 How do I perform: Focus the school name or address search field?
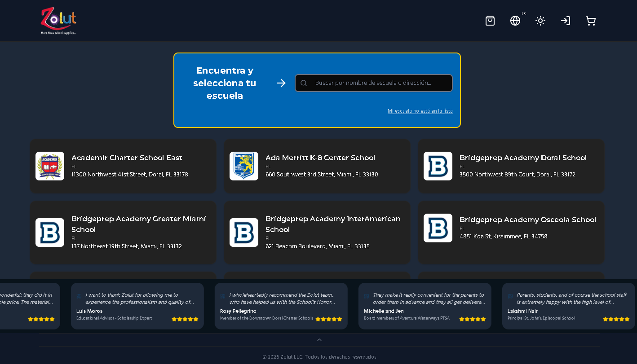374,83
